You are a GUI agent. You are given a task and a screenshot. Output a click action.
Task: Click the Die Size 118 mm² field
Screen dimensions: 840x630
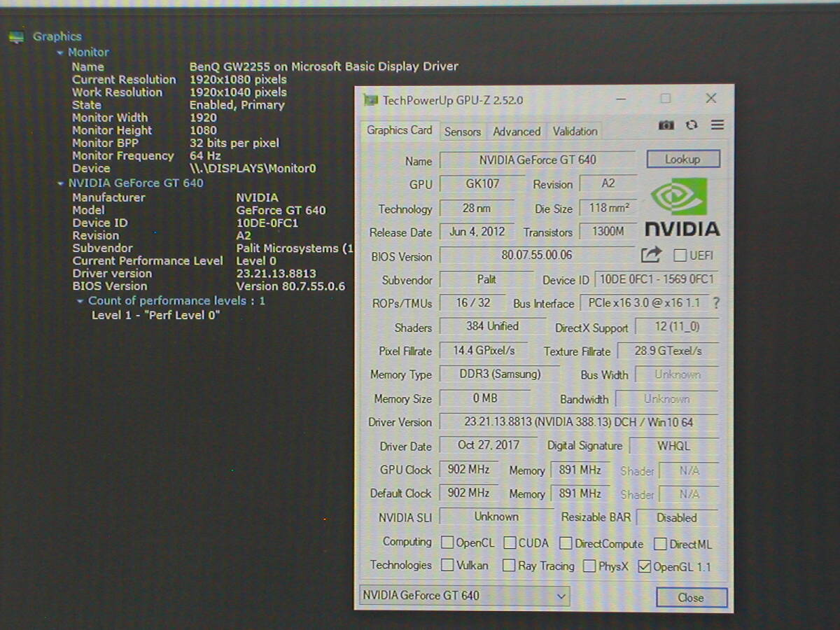(x=608, y=208)
